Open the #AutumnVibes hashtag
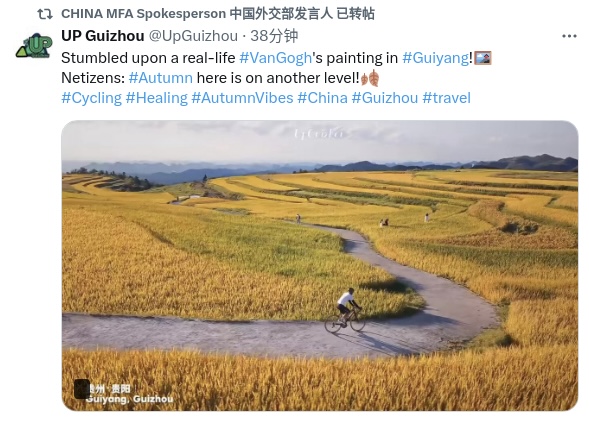The width and height of the screenshot is (589, 421). tap(242, 98)
